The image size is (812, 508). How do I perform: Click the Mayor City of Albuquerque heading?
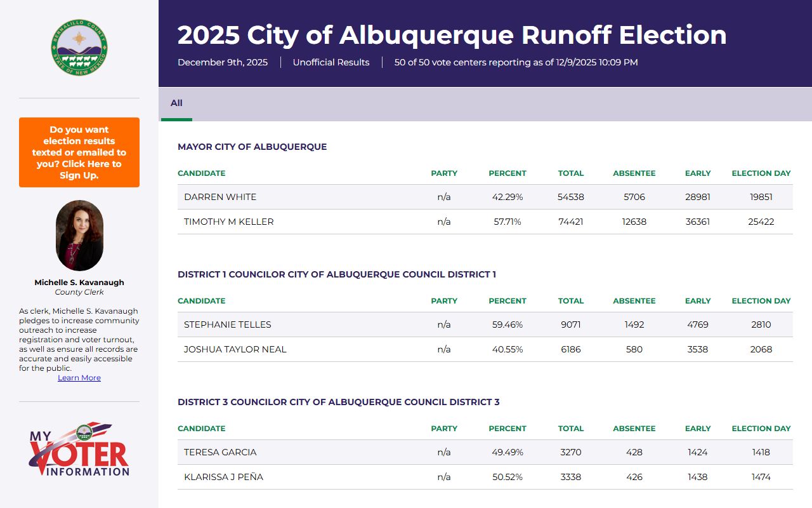tap(252, 147)
